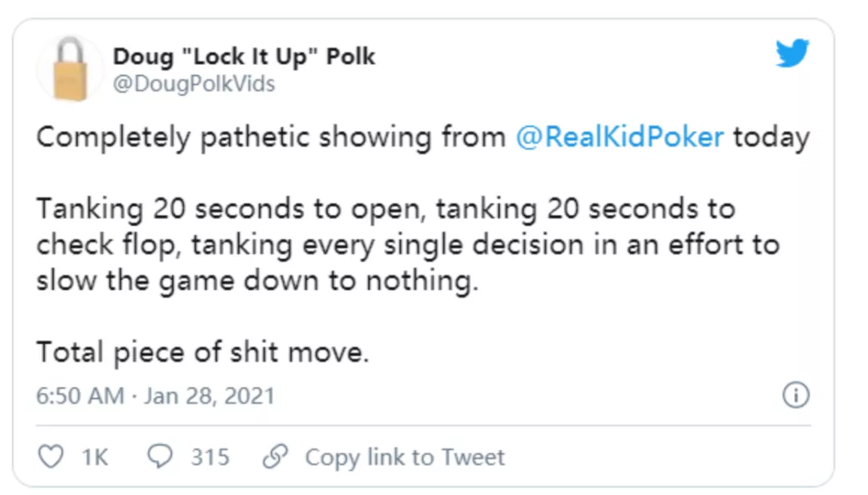The image size is (868, 495).
Task: Open the @DougPolkVids handle
Action: 194,84
